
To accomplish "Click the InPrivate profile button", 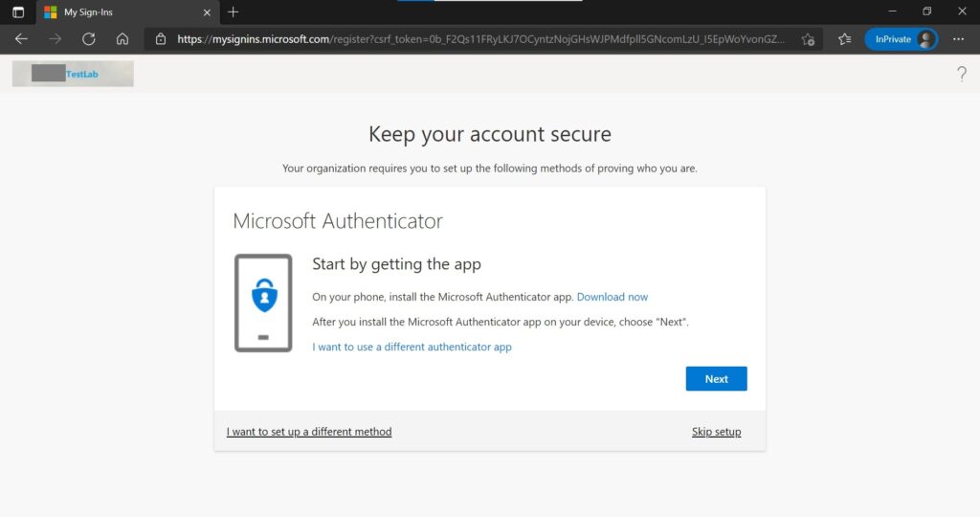I will pyautogui.click(x=901, y=39).
